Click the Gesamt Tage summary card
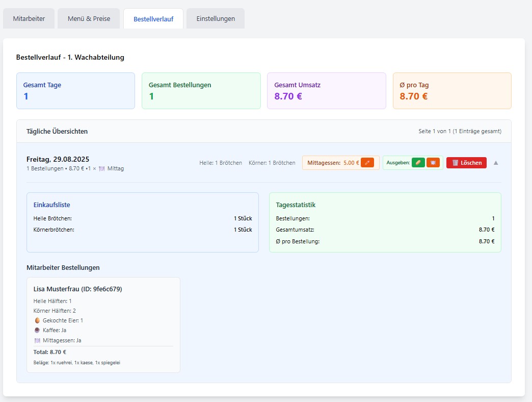Viewport: 532px width, 402px height. 75,91
